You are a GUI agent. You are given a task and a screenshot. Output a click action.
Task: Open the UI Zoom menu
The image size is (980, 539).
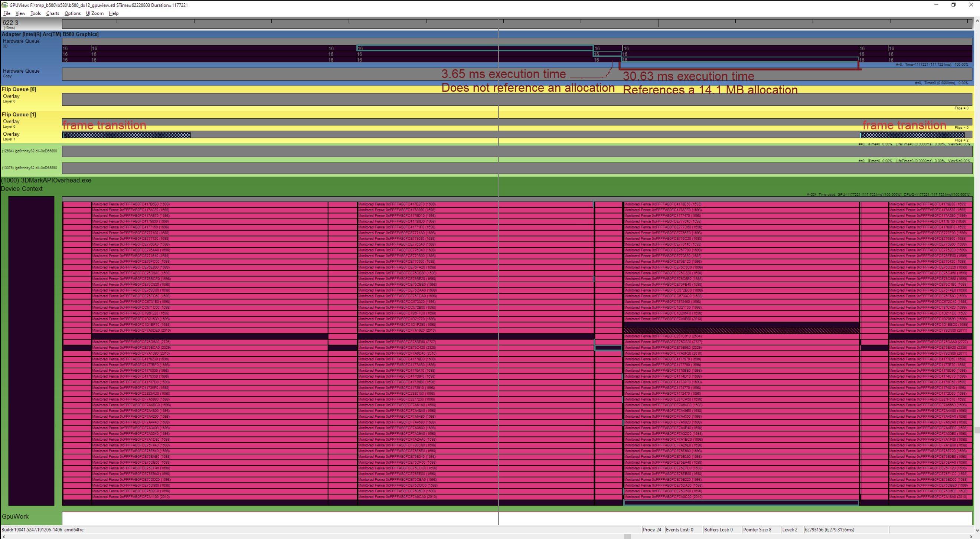pos(94,13)
